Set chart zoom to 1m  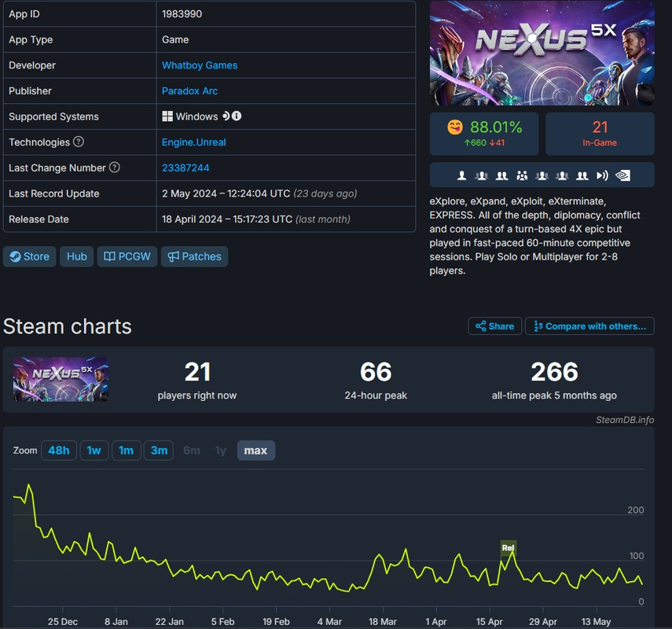(x=126, y=451)
